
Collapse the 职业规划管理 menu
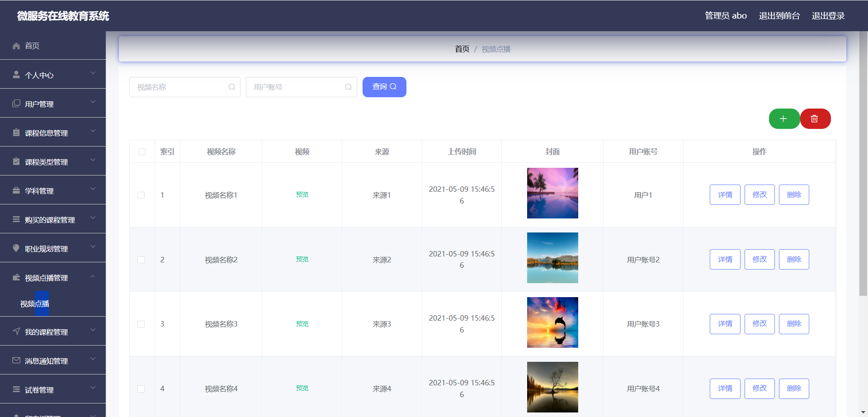point(93,246)
